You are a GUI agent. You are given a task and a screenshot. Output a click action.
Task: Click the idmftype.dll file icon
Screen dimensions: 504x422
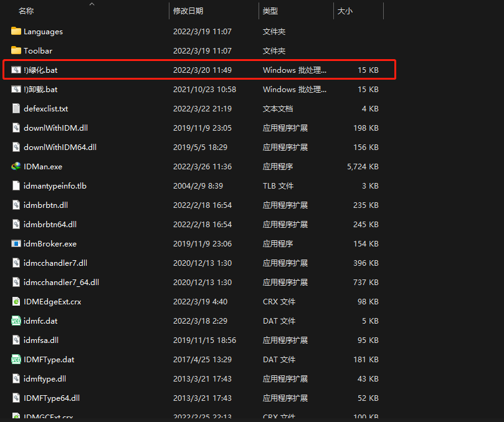16,378
